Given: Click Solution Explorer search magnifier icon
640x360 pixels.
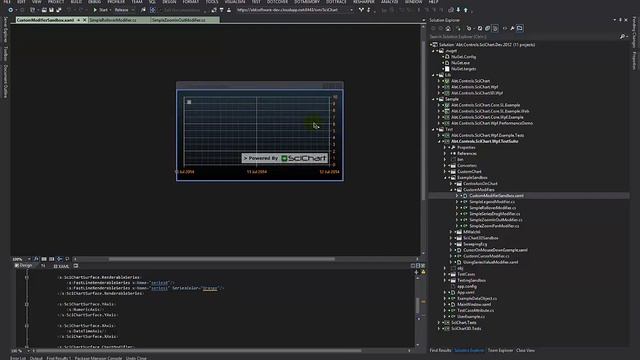Looking at the screenshot, I should tap(622, 37).
